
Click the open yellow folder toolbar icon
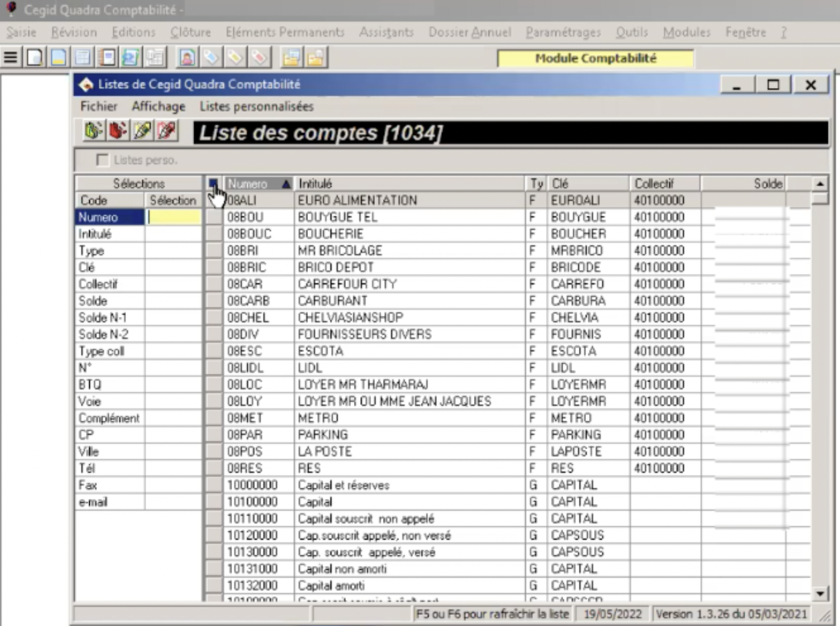coord(315,57)
